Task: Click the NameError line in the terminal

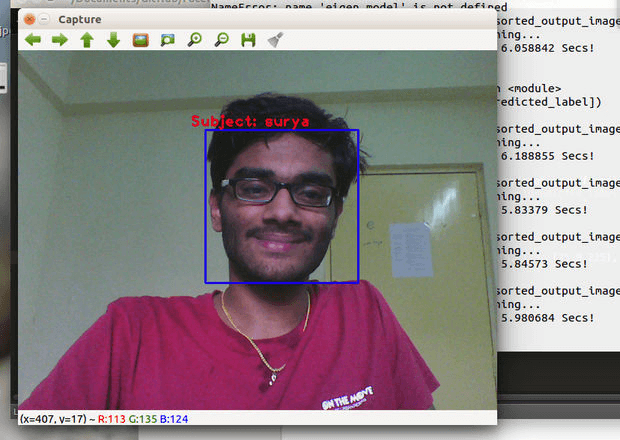Action: tap(359, 7)
